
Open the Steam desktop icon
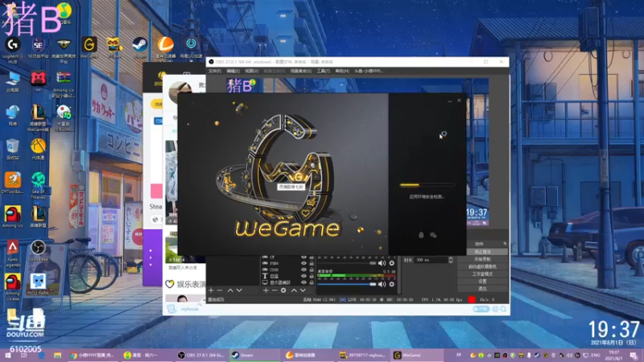coord(139,47)
